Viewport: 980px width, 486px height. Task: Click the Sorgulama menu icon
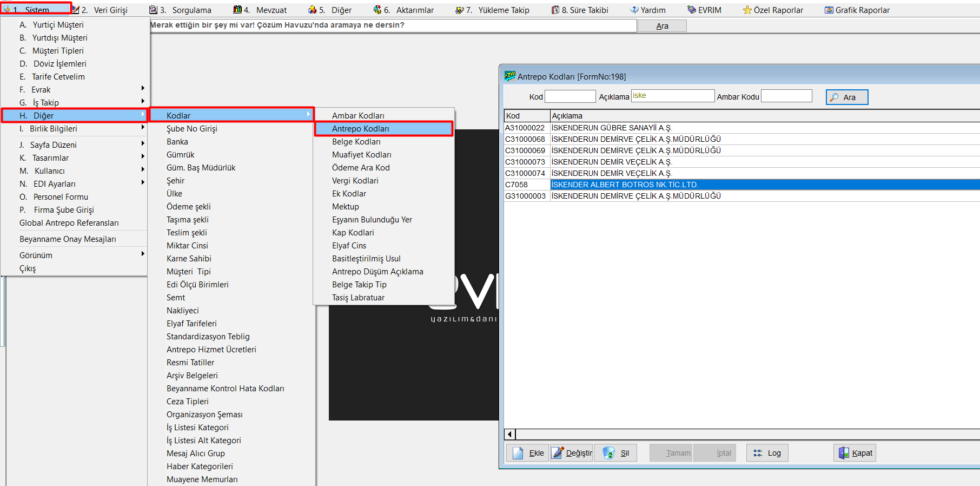pos(153,10)
